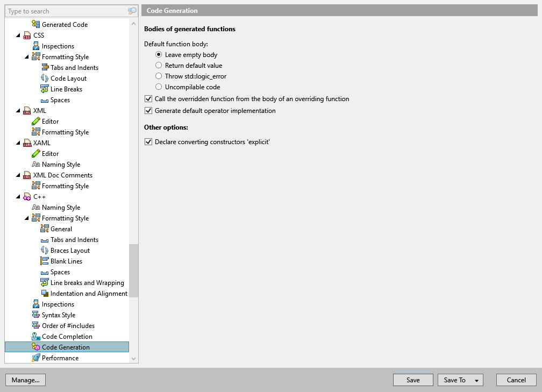
Task: Select Indentation and Alignment in the tree
Action: coord(44,293)
